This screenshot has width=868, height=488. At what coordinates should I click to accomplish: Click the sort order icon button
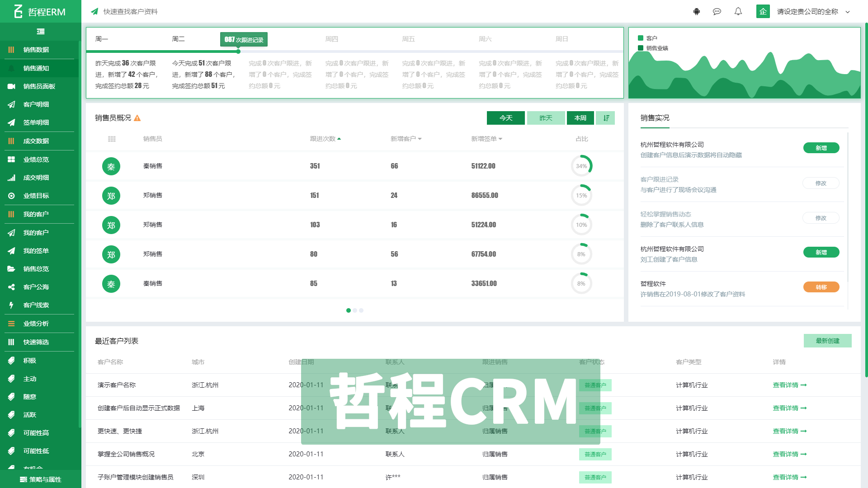coord(606,118)
